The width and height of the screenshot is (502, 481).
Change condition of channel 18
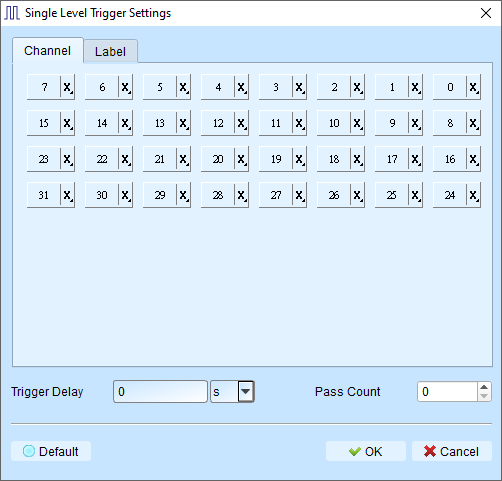[357, 159]
